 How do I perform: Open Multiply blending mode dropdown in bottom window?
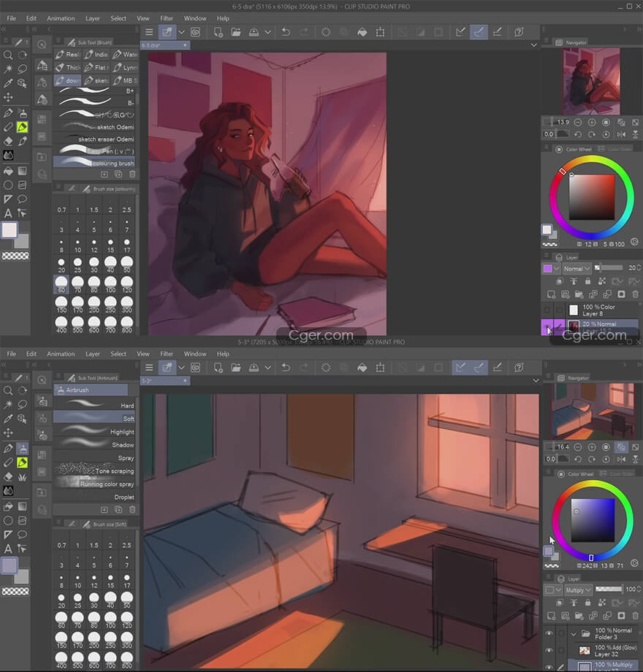click(578, 590)
